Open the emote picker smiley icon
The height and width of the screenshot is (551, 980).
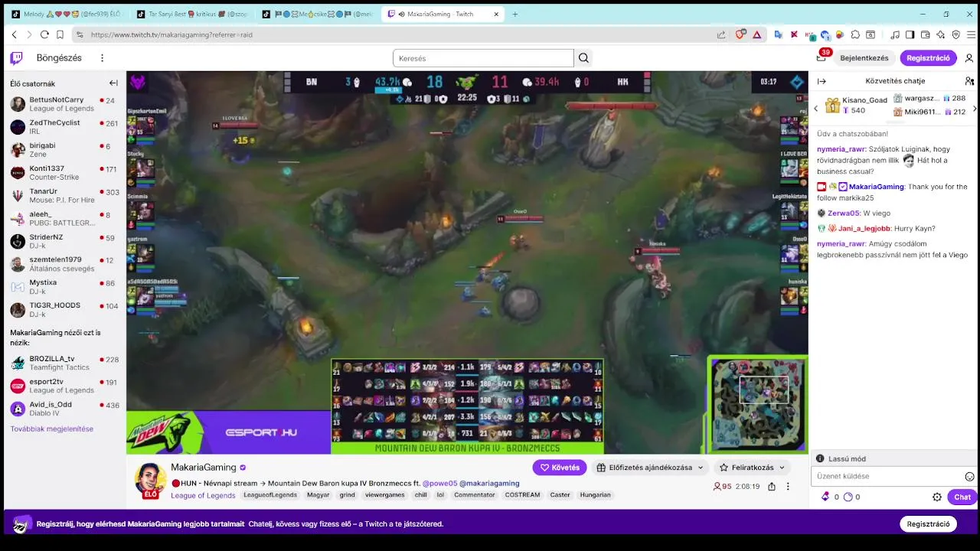click(969, 476)
